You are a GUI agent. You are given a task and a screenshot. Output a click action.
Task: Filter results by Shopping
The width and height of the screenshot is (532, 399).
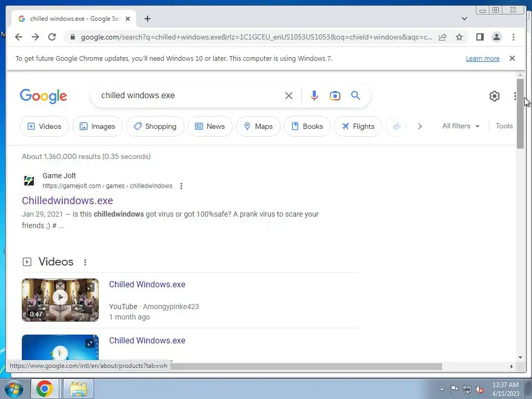click(x=155, y=126)
